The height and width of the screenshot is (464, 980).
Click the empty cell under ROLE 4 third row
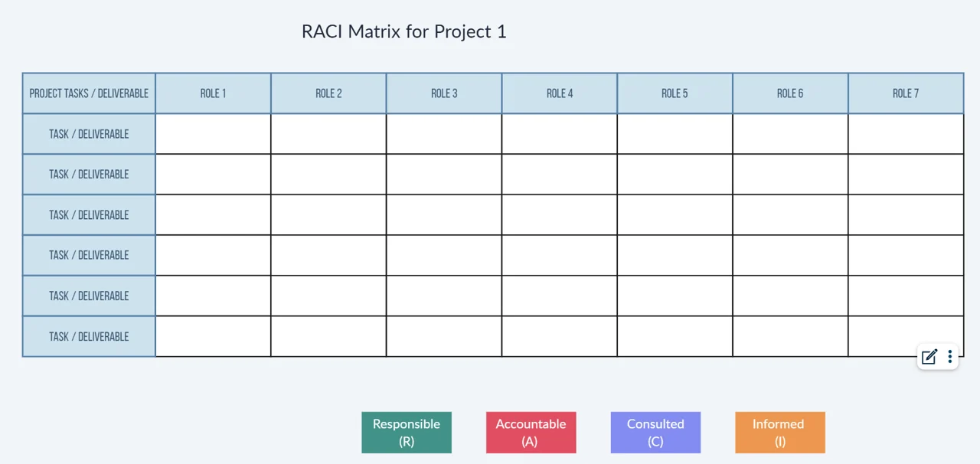click(x=560, y=214)
